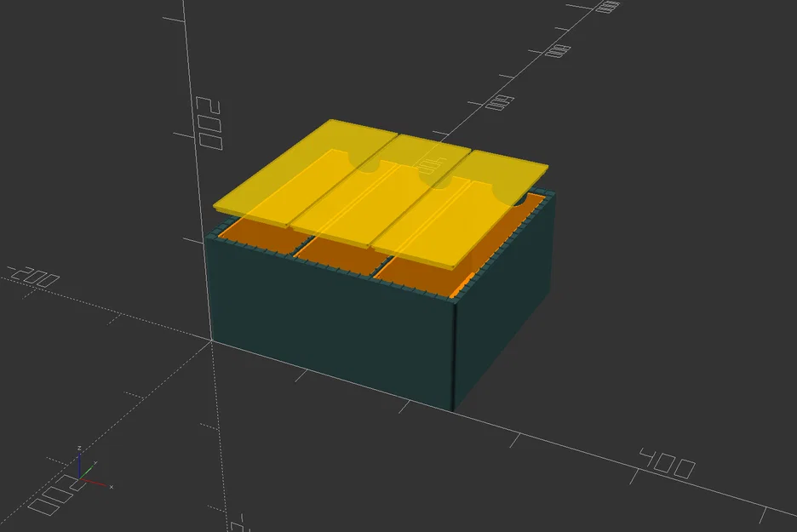This screenshot has height=532, width=797.
Task: Click the XYZ orientation axis indicator
Action: (94, 469)
